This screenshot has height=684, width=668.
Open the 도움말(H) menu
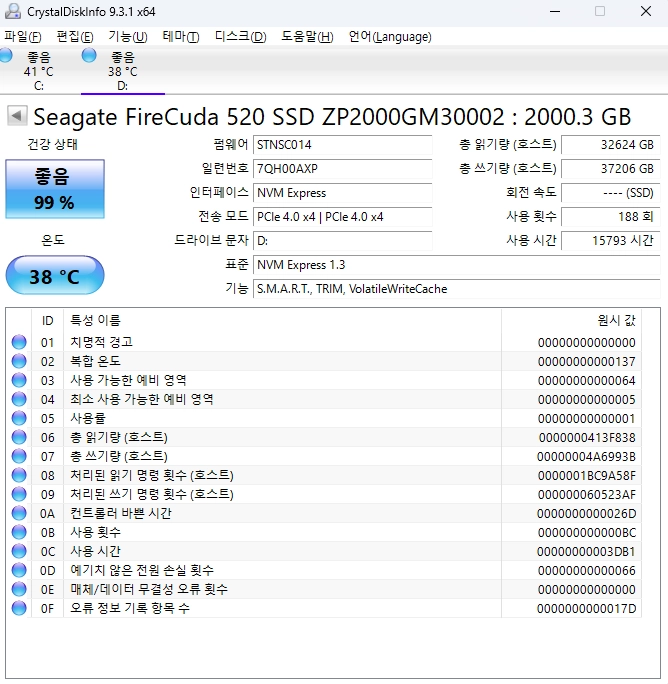coord(307,37)
